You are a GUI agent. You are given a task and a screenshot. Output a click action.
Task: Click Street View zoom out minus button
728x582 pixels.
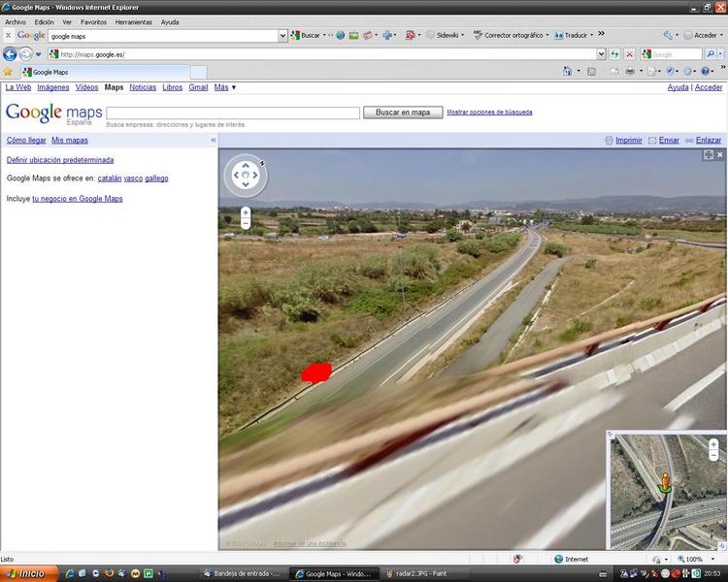click(246, 223)
